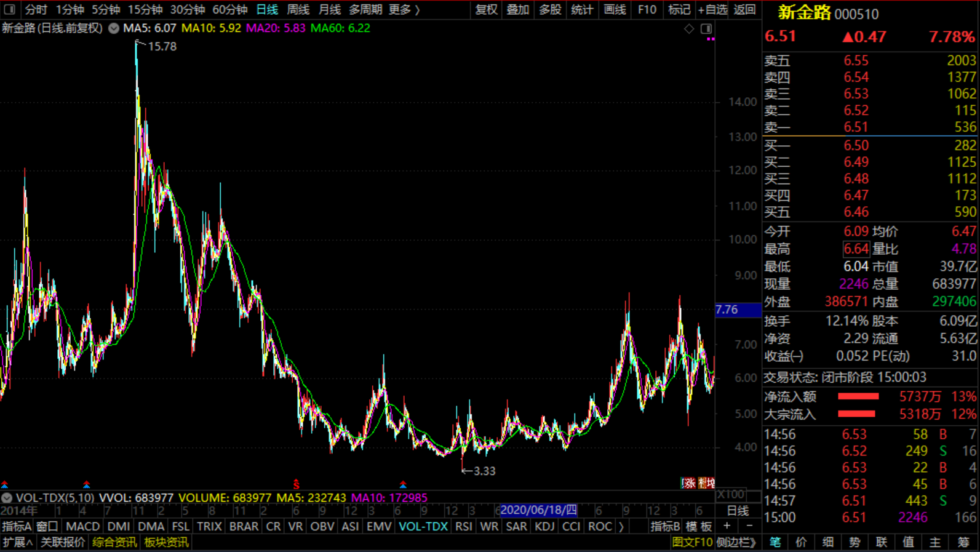Open 多周期 multi-period view

point(365,9)
